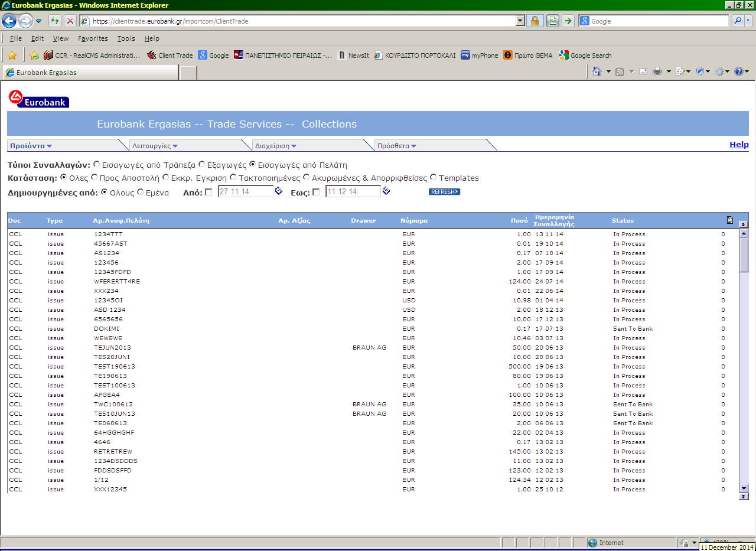Viewport: 756px width, 551px height.
Task: Click the REFRESH button
Action: coord(444,191)
